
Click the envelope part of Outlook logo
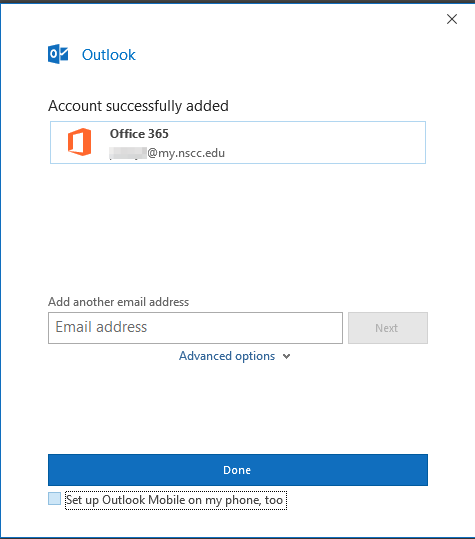click(64, 54)
